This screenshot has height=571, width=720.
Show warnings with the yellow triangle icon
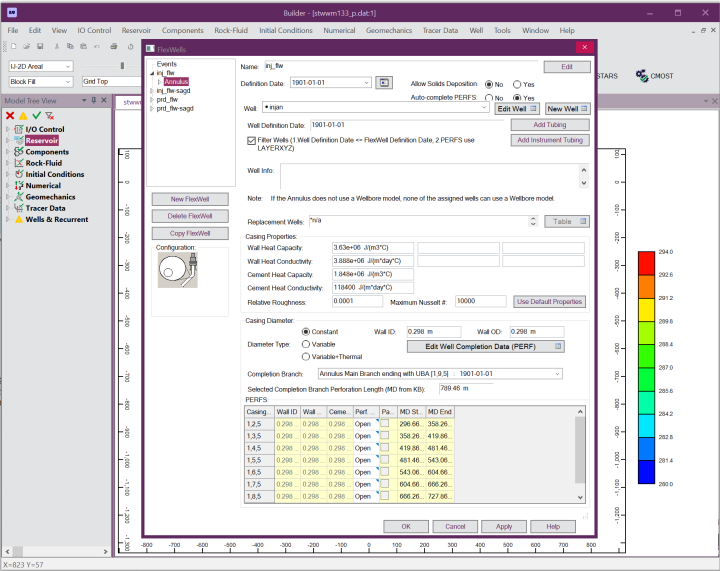[x=23, y=116]
